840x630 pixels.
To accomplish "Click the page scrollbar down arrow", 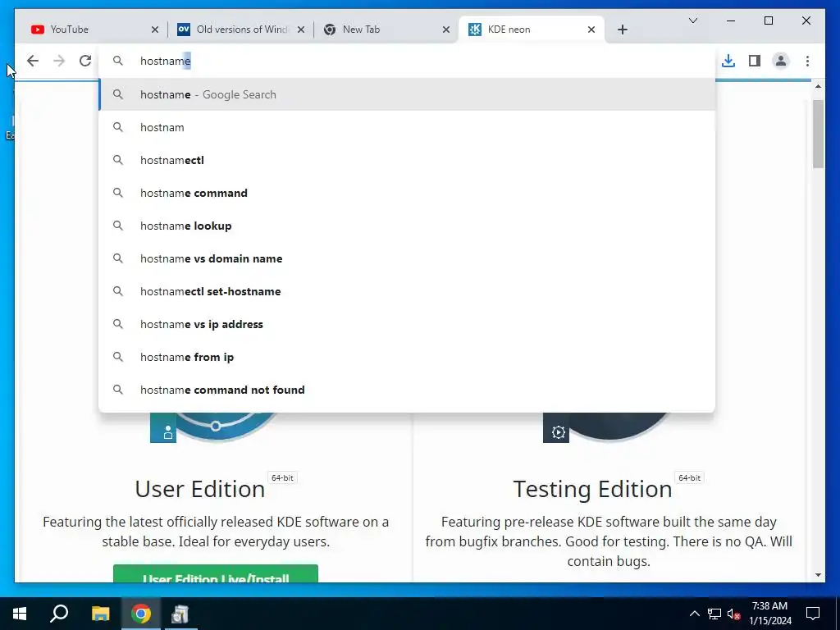I will point(818,575).
